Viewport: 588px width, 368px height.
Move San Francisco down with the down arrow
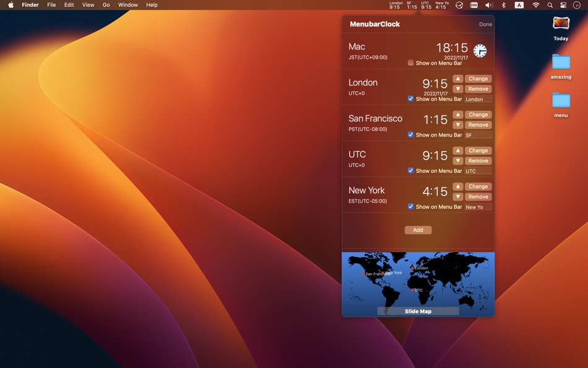click(x=458, y=125)
